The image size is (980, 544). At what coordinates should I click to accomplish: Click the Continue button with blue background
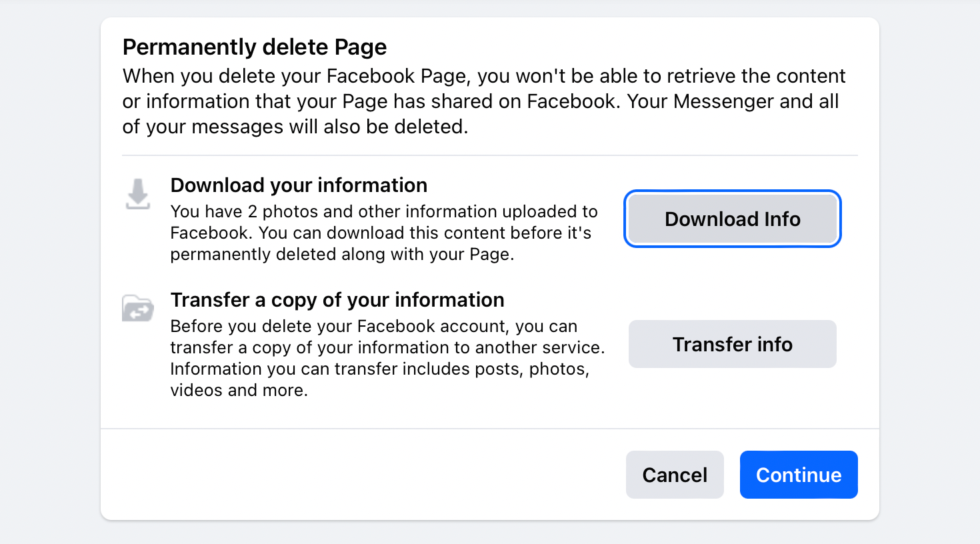(x=798, y=475)
